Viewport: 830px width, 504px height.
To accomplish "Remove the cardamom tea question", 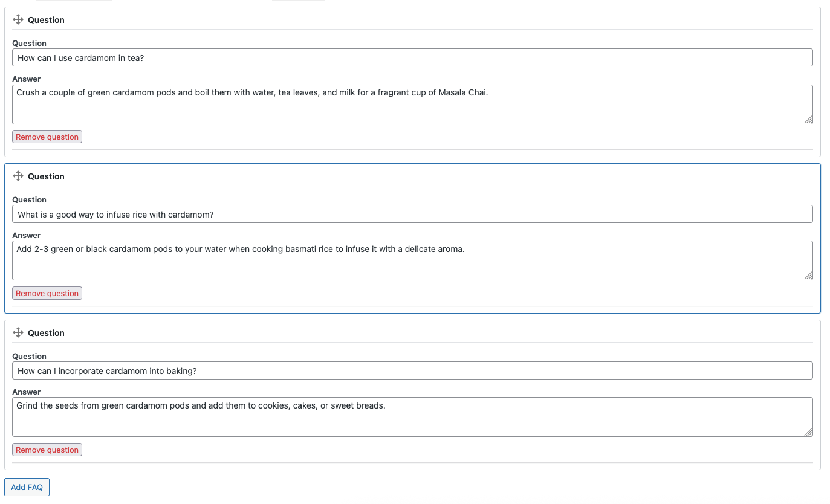I will pyautogui.click(x=47, y=137).
